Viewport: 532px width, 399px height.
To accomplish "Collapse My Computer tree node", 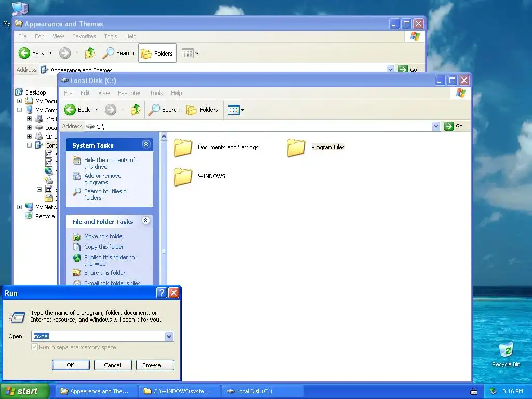I will pos(19,110).
